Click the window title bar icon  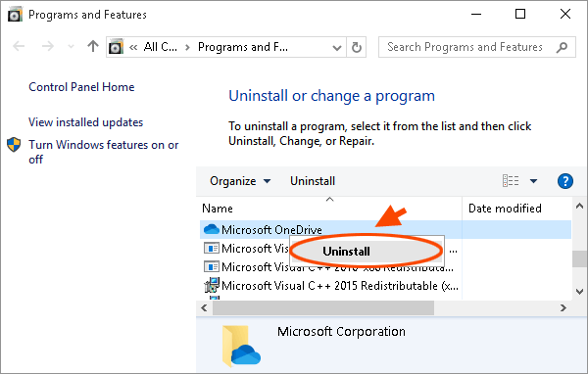15,15
